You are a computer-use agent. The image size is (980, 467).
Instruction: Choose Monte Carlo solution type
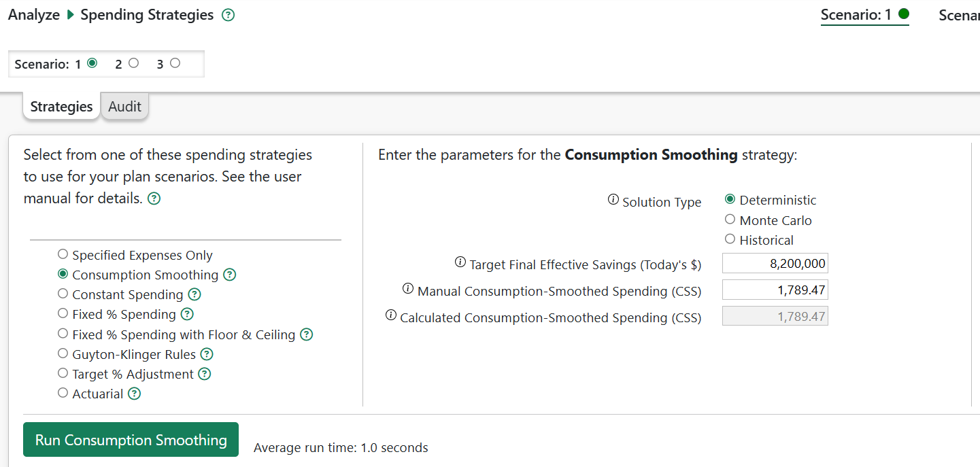pos(730,220)
